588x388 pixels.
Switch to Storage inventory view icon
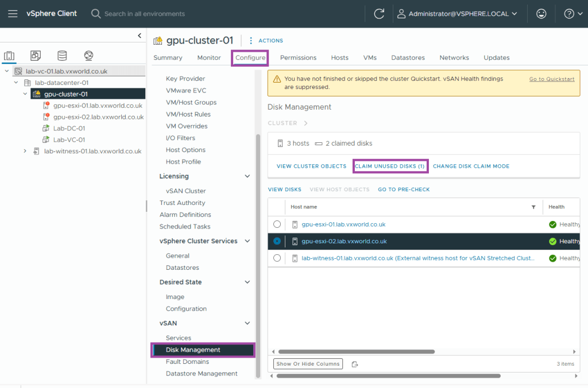(62, 56)
